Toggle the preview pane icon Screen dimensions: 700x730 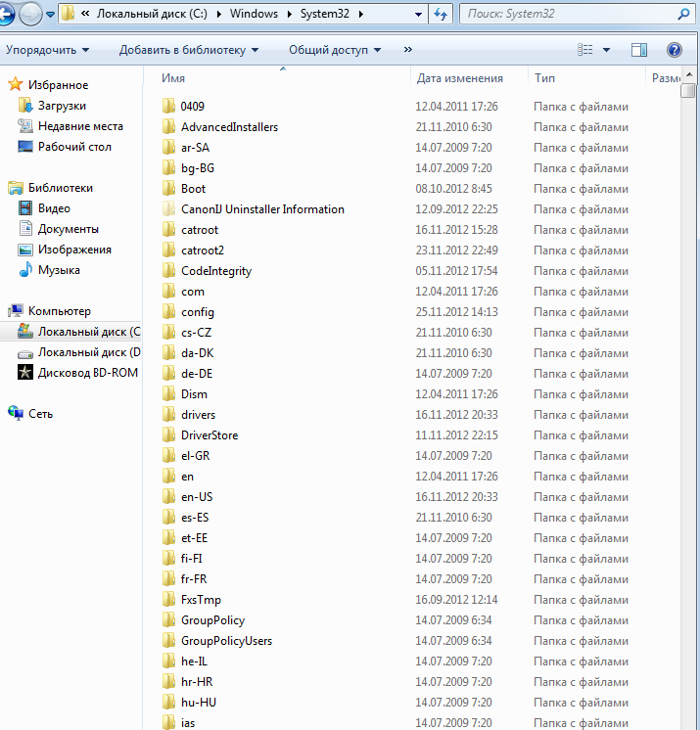pyautogui.click(x=639, y=50)
